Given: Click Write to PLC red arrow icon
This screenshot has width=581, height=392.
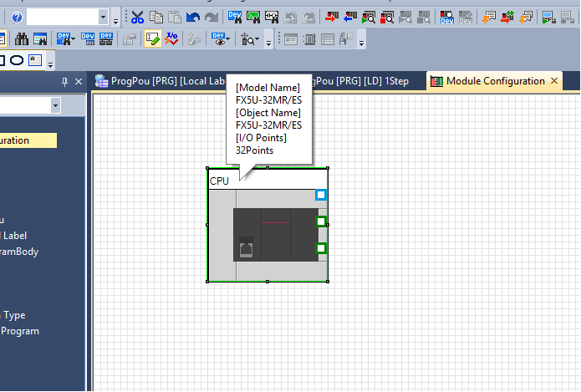Looking at the screenshot, I should [332, 17].
